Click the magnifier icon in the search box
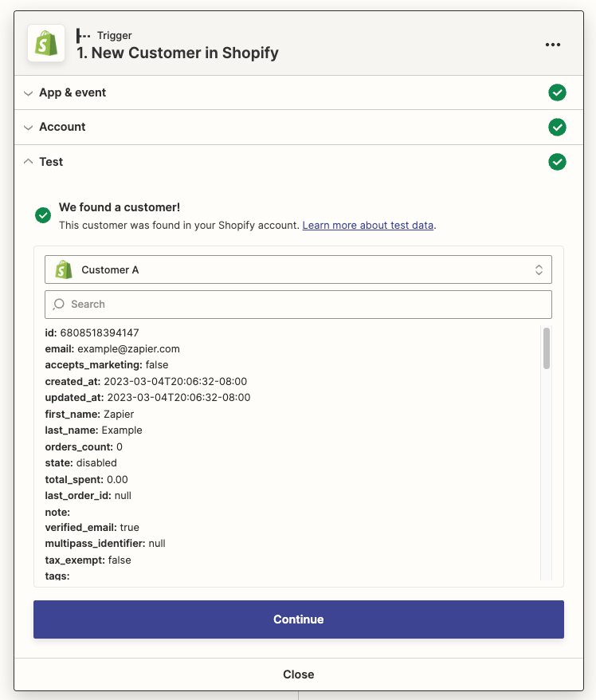This screenshot has height=700, width=596. click(59, 304)
